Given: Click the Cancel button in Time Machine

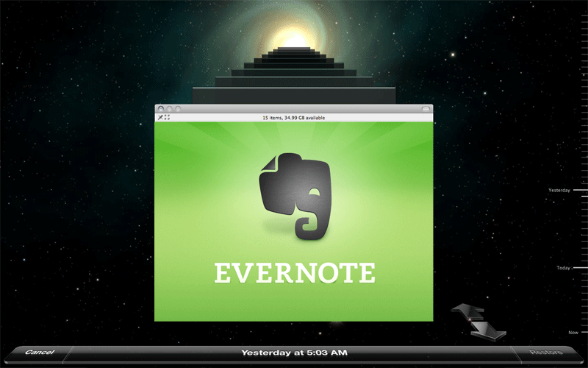Looking at the screenshot, I should coord(40,353).
